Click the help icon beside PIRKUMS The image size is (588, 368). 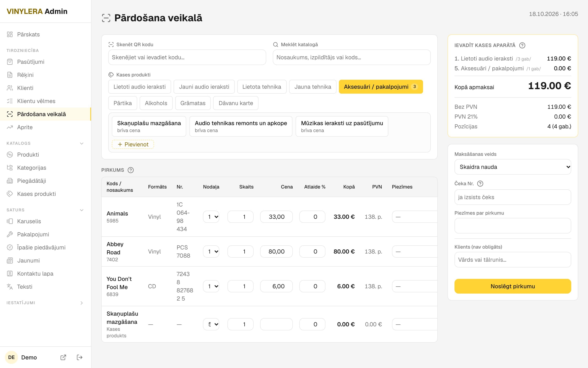click(x=131, y=170)
